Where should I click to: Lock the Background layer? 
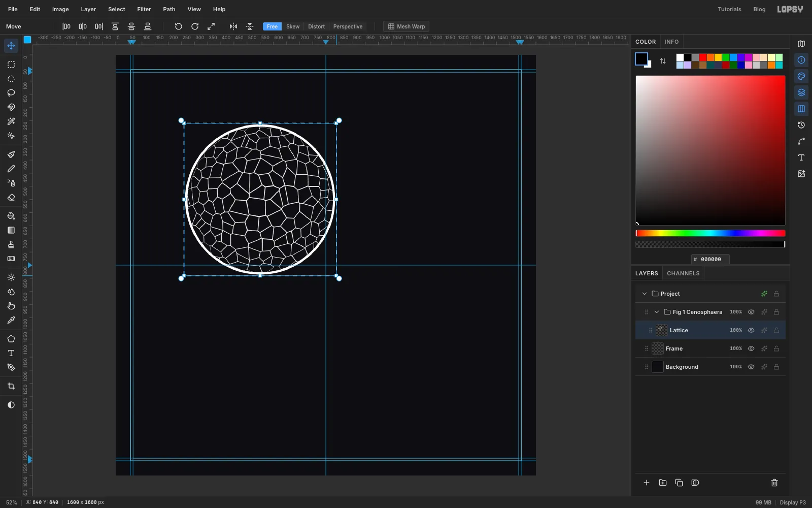click(776, 367)
